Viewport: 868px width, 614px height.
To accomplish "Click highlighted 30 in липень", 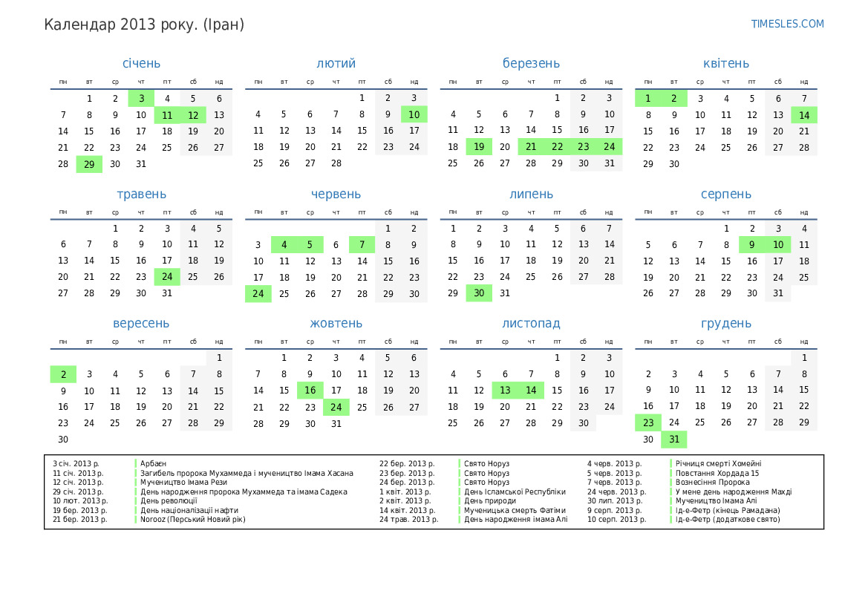I will pyautogui.click(x=479, y=293).
